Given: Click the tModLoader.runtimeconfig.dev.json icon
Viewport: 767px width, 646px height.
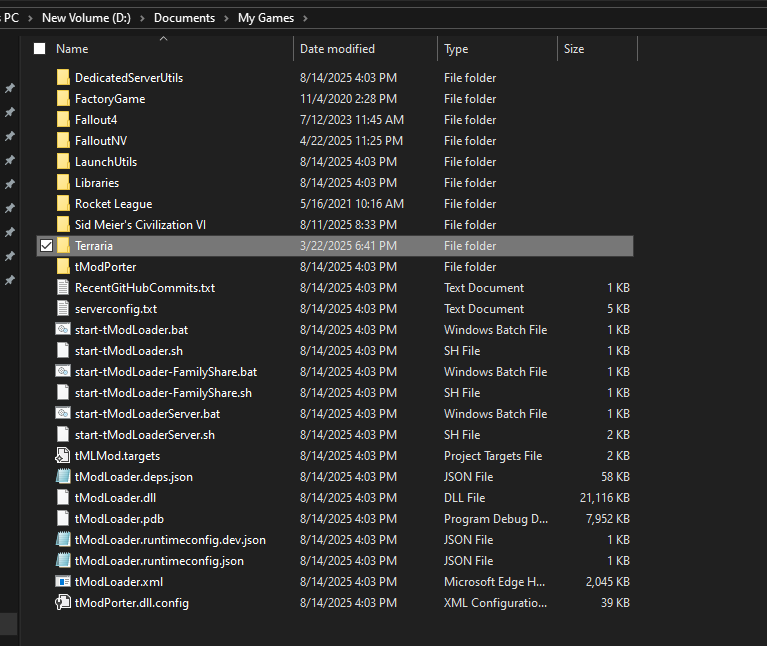Looking at the screenshot, I should (63, 539).
